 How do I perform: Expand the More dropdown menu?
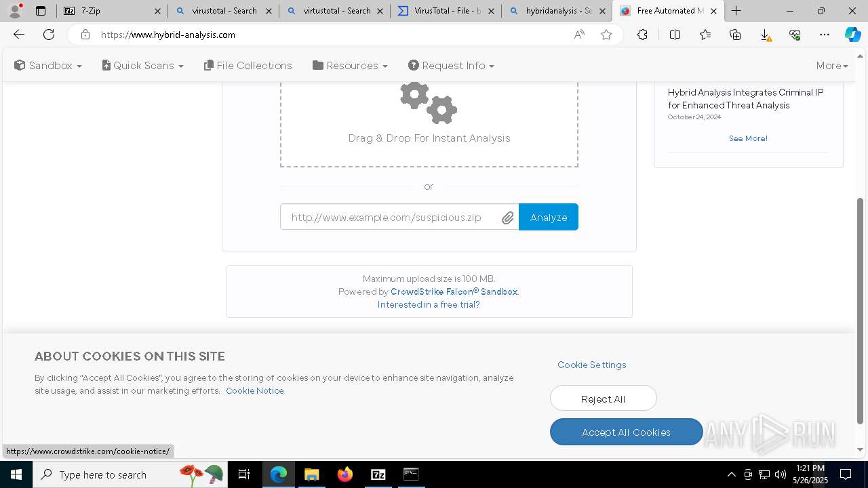point(832,66)
